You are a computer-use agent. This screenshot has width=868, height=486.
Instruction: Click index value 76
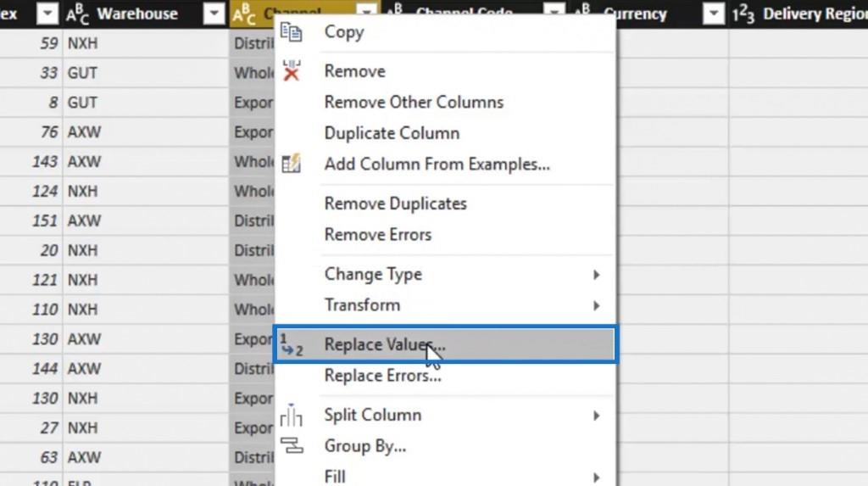[48, 132]
